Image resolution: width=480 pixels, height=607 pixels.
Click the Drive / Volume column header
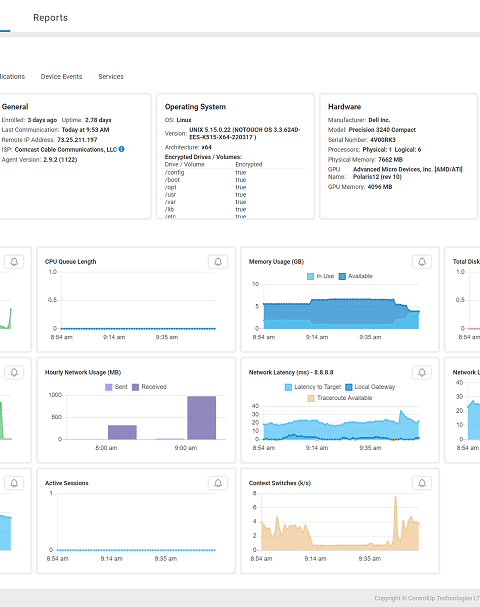click(x=185, y=165)
